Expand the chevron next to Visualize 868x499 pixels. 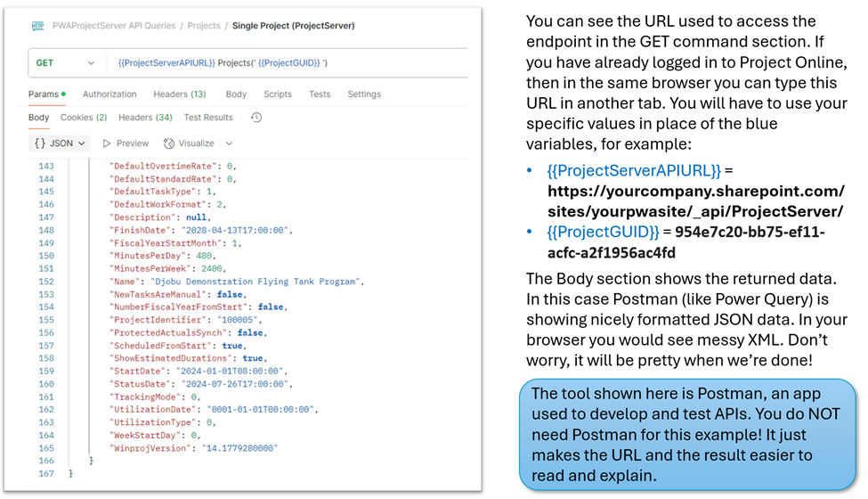tap(229, 143)
